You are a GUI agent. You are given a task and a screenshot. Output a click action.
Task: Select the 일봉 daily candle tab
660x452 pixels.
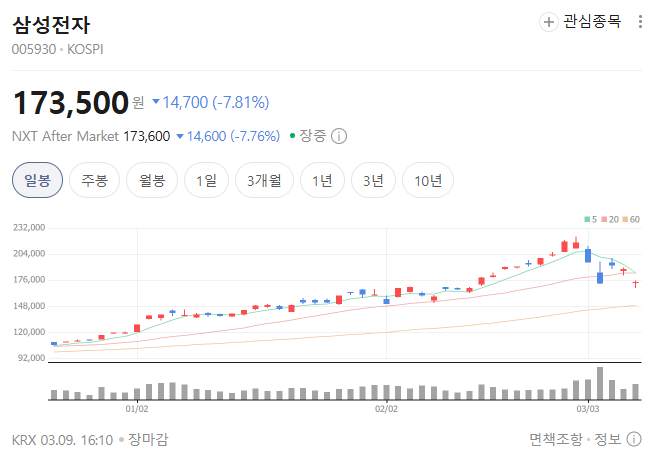pyautogui.click(x=37, y=181)
